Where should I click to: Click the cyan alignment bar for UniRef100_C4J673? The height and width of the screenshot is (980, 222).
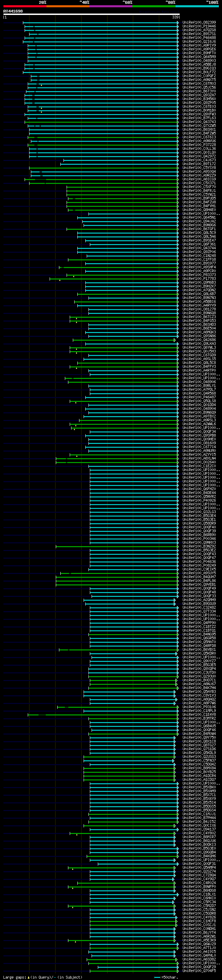121,160
